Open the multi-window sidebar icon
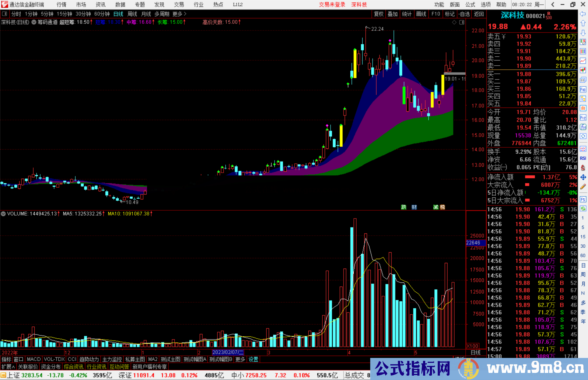The width and height of the screenshot is (588, 380). click(x=583, y=80)
